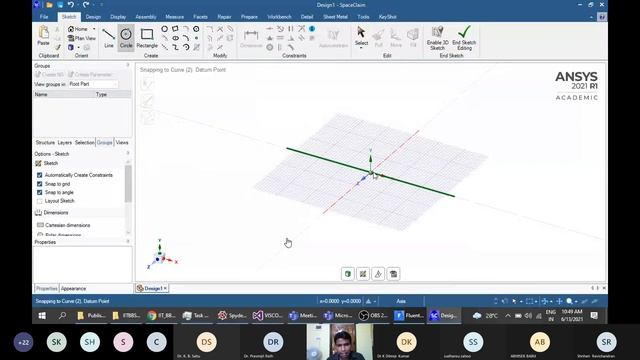Click Enable 3D Sketch
Screen dimensions: 640x360
[x=438, y=38]
